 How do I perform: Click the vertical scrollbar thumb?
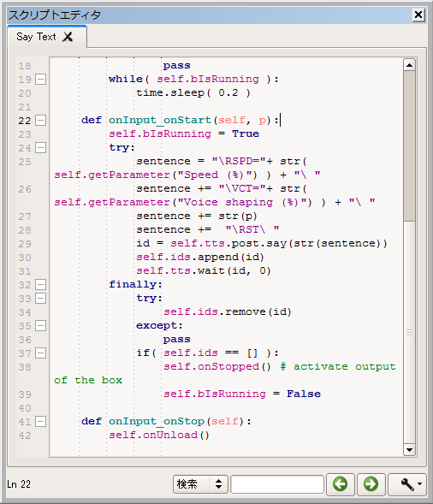pos(409,146)
